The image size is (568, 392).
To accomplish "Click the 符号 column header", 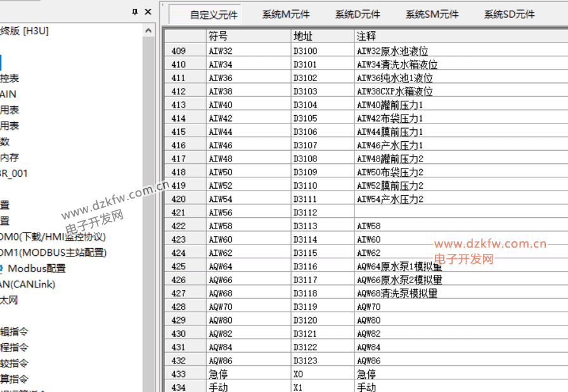I will pos(248,37).
